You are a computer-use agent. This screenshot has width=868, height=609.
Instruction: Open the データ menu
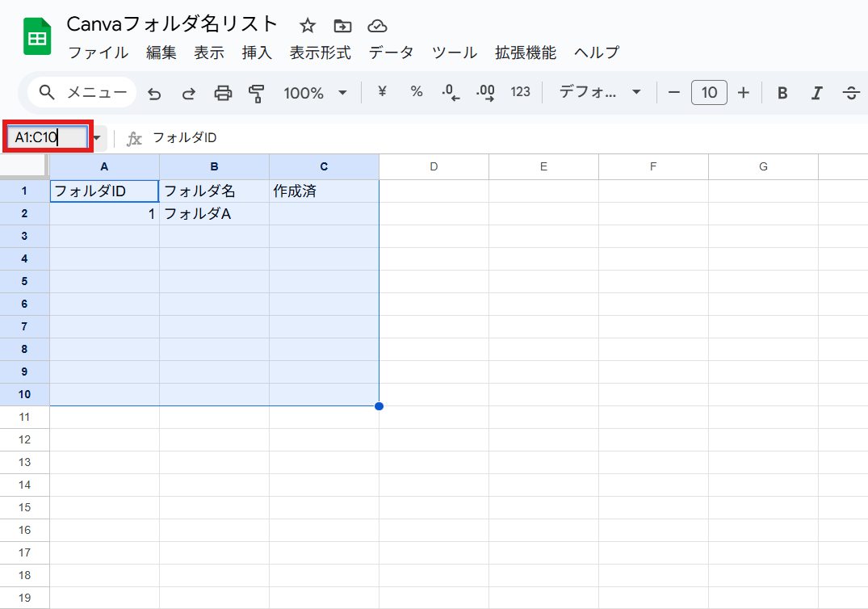pos(392,52)
